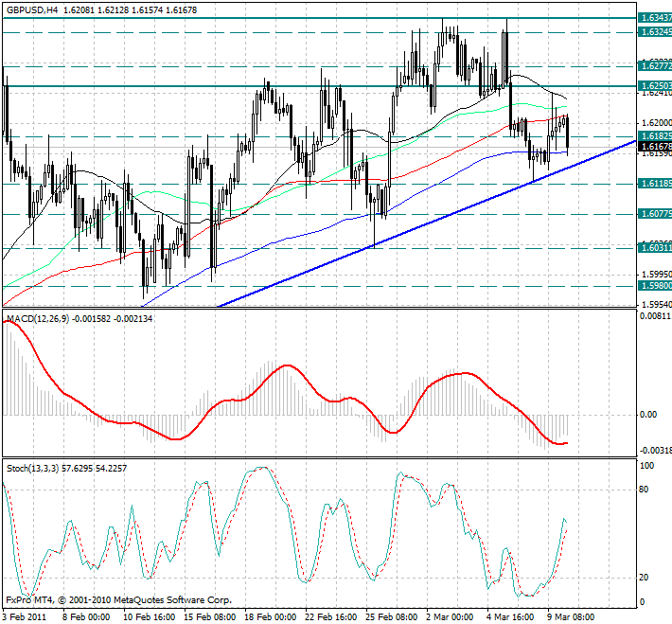
Task: Click the 4 Mar 16:00 time label
Action: [x=511, y=617]
